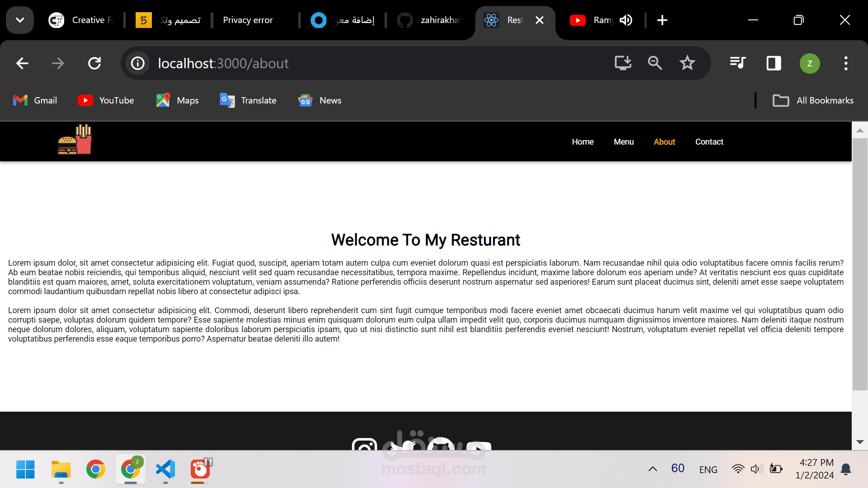Open the zoom magnifier icon
Image resolution: width=868 pixels, height=488 pixels.
655,63
